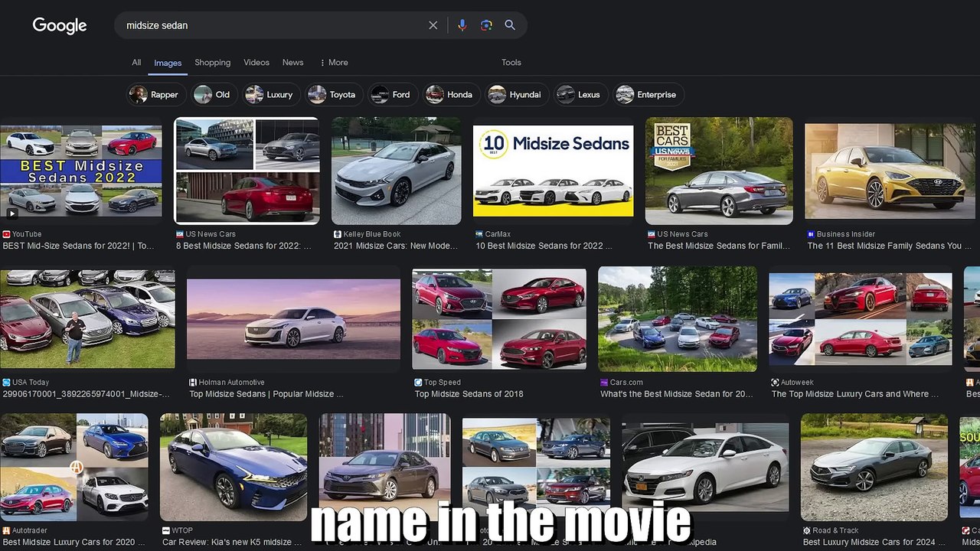Switch to the All results tab
The height and width of the screenshot is (551, 980).
136,63
